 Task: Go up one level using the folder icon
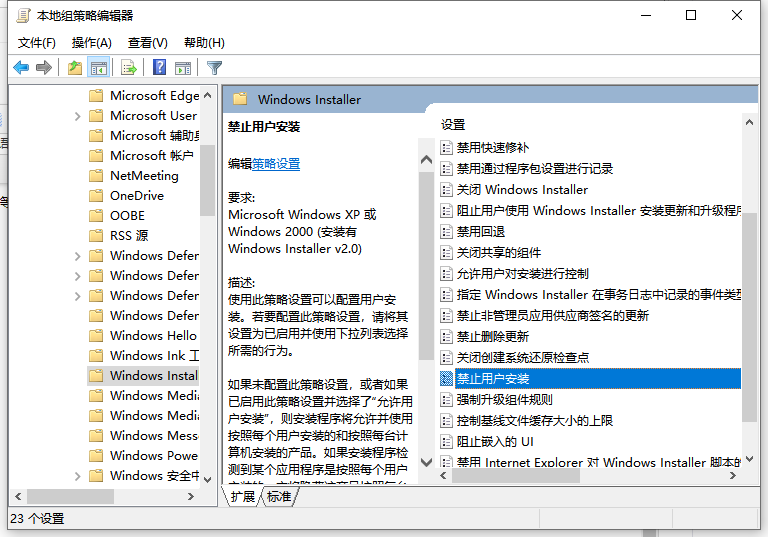tap(75, 68)
